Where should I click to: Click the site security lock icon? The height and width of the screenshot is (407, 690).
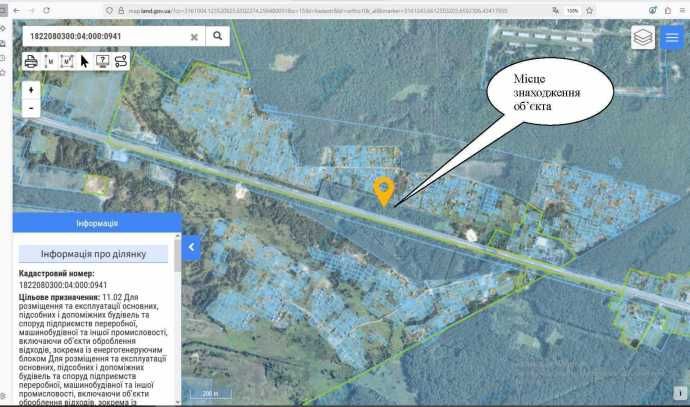click(121, 11)
